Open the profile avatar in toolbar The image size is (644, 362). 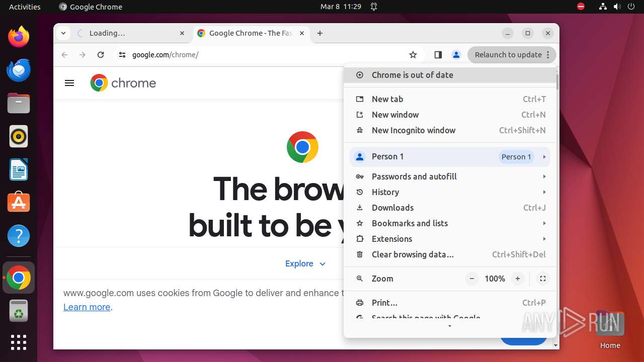tap(456, 55)
